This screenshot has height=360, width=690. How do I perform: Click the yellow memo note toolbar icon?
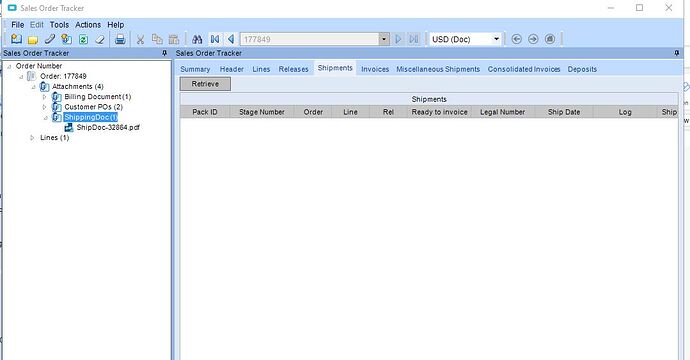coord(33,40)
